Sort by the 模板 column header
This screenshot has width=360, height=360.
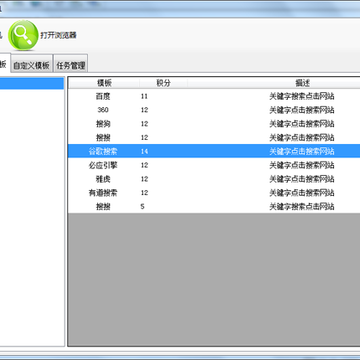pos(104,83)
